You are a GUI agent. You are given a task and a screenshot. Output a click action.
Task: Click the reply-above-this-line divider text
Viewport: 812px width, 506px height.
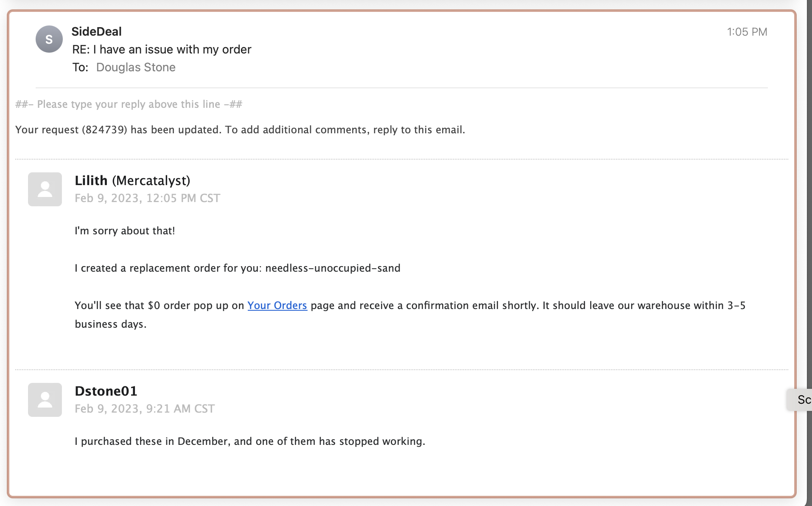coord(129,104)
